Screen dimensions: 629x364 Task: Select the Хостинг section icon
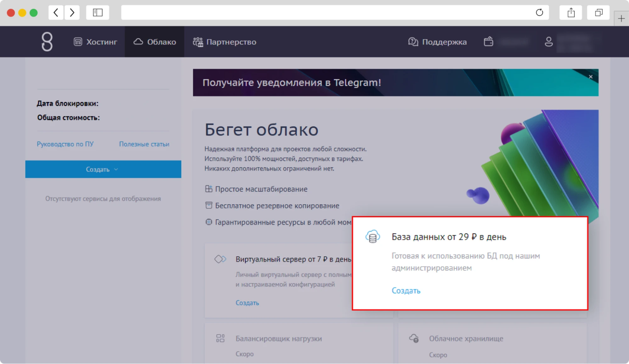tap(78, 41)
